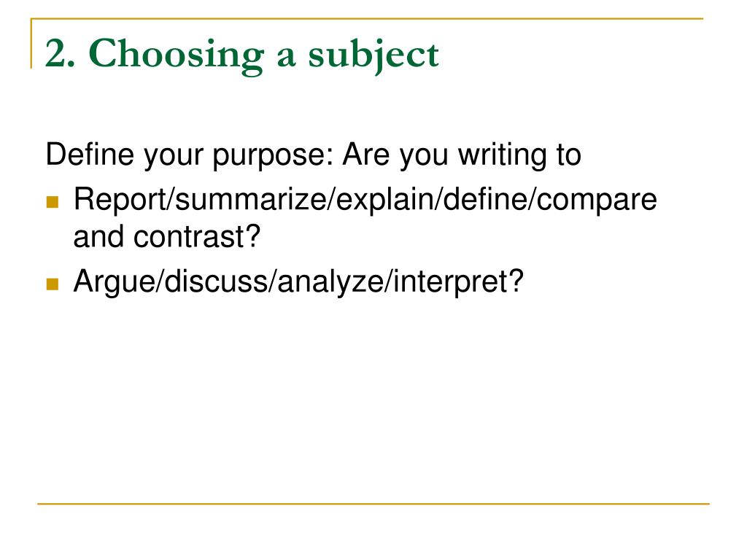Click the word Argue
The height and width of the screenshot is (560, 747).
[114, 282]
